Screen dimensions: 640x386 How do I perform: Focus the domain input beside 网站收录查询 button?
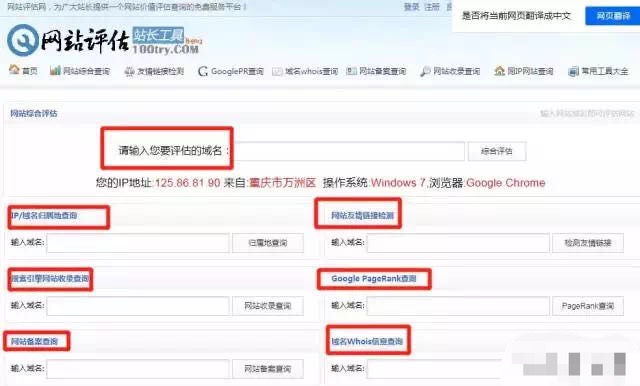(x=138, y=306)
